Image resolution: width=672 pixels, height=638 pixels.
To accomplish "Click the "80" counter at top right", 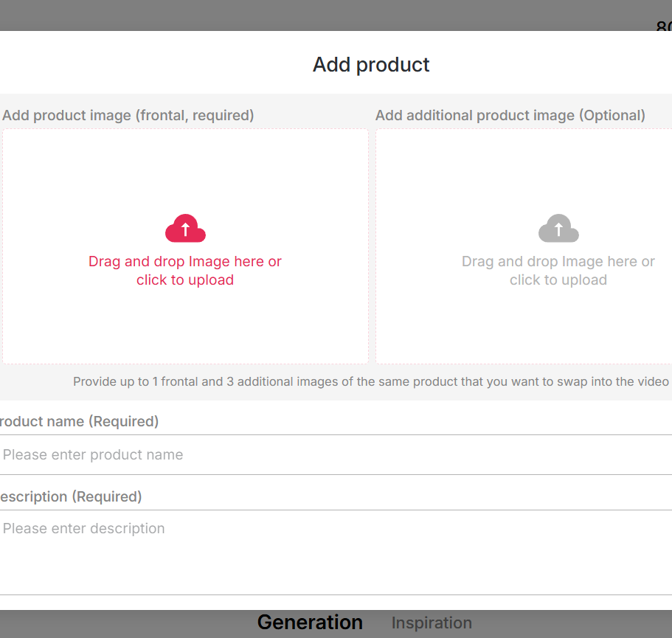I will tap(662, 28).
